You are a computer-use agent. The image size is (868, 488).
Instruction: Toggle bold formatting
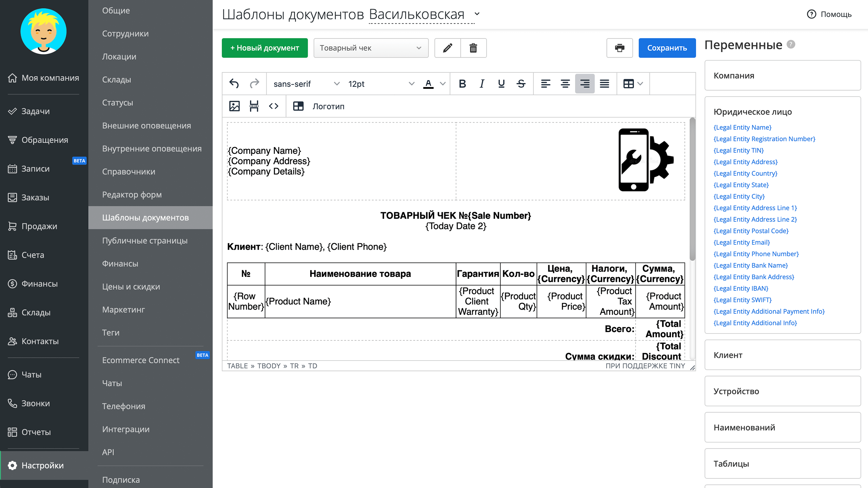point(462,83)
